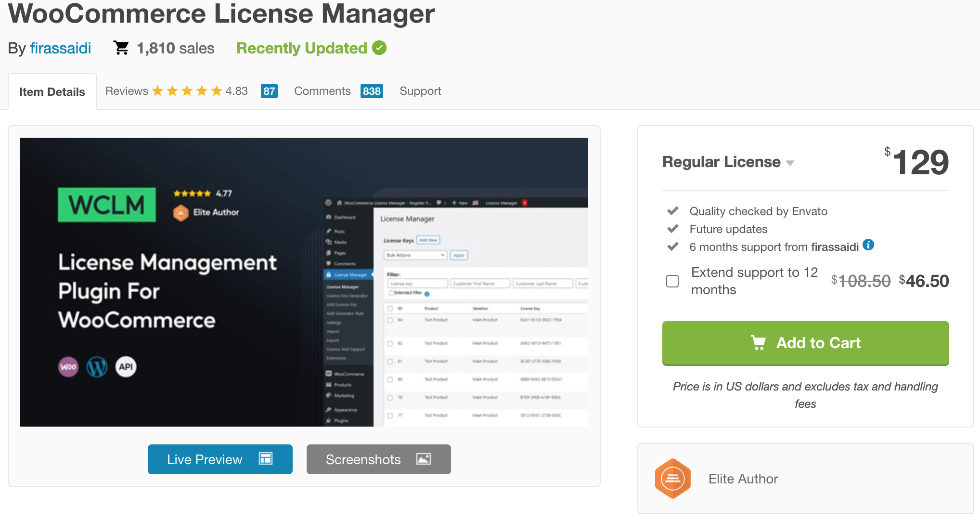Click the checkmark beside Future updates

(x=673, y=229)
